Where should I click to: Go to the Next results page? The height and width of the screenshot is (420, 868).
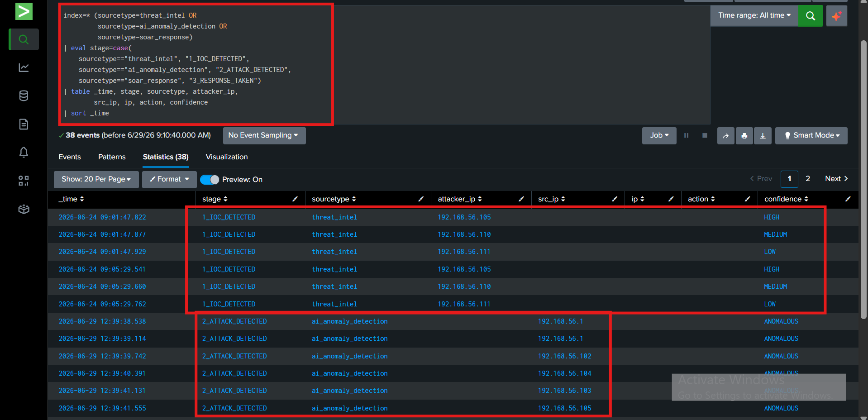(836, 179)
